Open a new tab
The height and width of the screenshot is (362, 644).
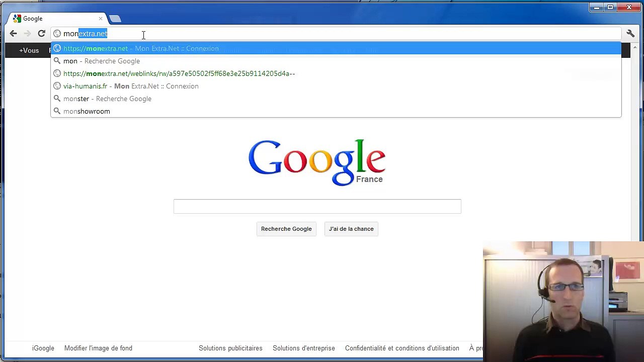pos(115,19)
